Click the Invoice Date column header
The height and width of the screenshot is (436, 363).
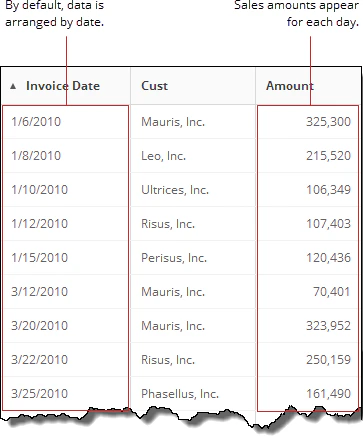coord(65,86)
